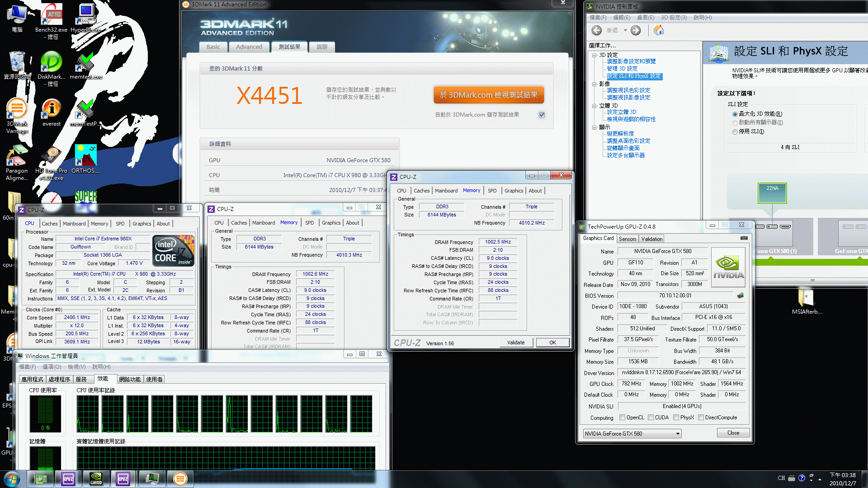Open SPD tab in front CPU-Z window
Viewport: 868px width, 488px height.
coord(492,191)
